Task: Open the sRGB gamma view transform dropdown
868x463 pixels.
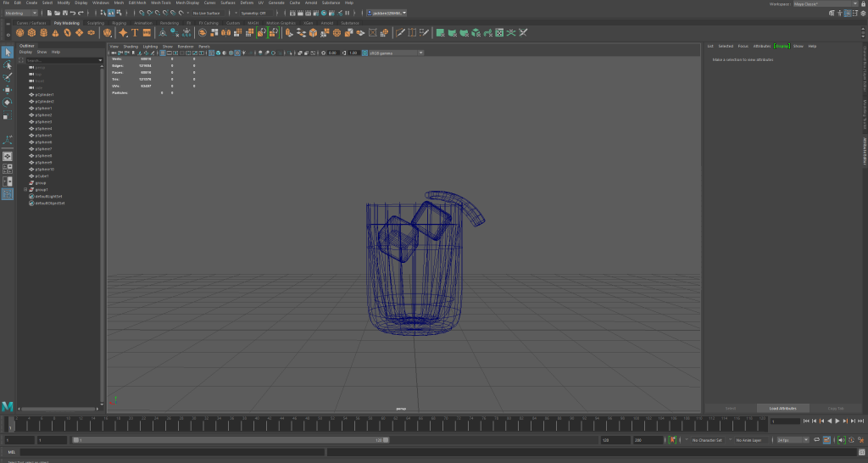Action: (x=394, y=53)
